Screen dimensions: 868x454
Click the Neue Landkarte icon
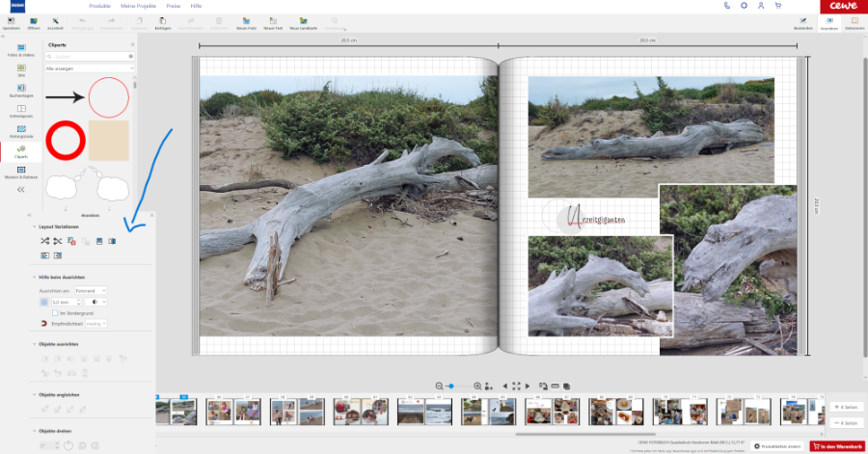pos(304,21)
